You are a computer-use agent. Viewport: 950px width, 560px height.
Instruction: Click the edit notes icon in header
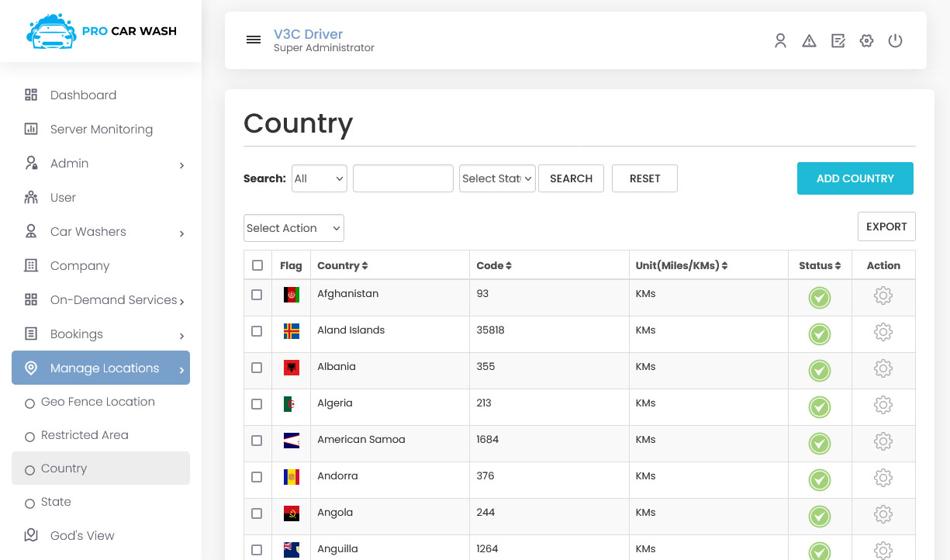[838, 41]
